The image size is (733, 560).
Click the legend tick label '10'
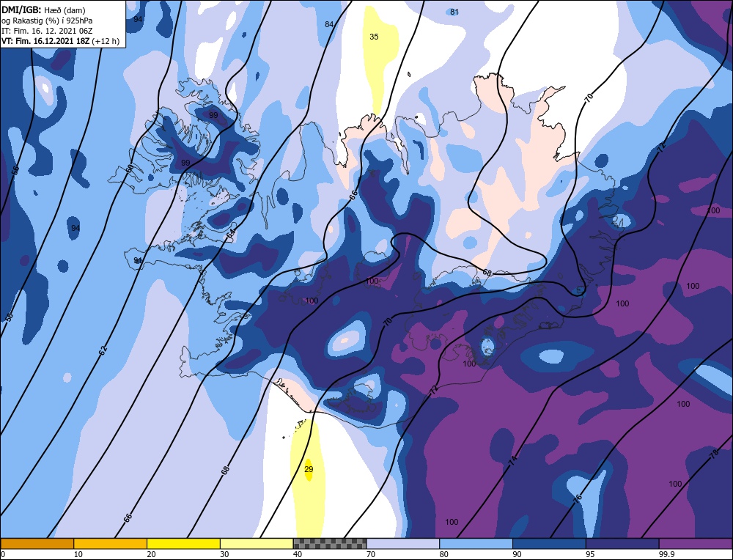pos(78,554)
